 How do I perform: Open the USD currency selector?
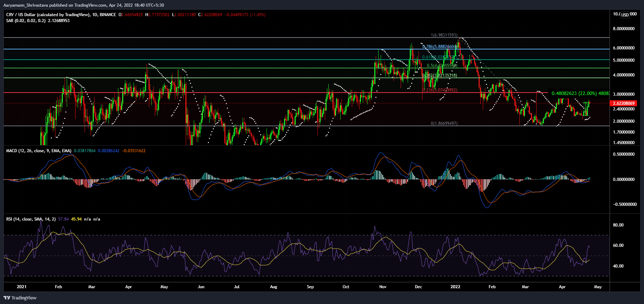[625, 15]
